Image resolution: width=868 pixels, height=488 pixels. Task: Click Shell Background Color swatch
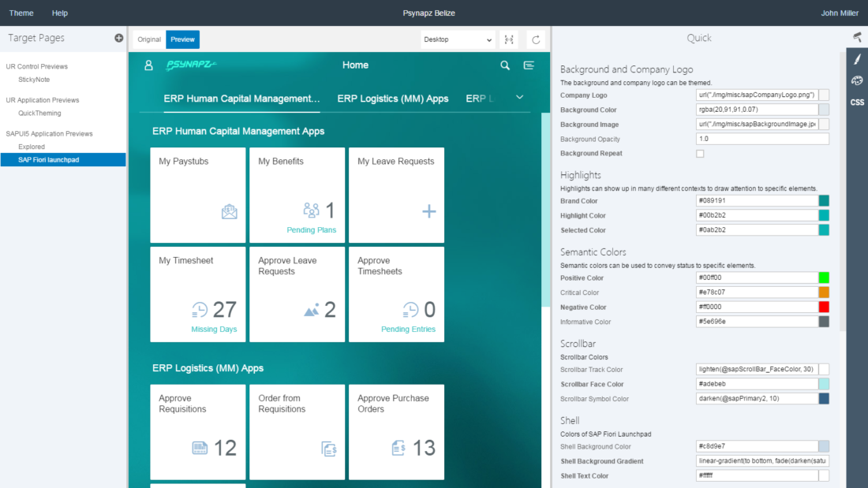tap(824, 446)
